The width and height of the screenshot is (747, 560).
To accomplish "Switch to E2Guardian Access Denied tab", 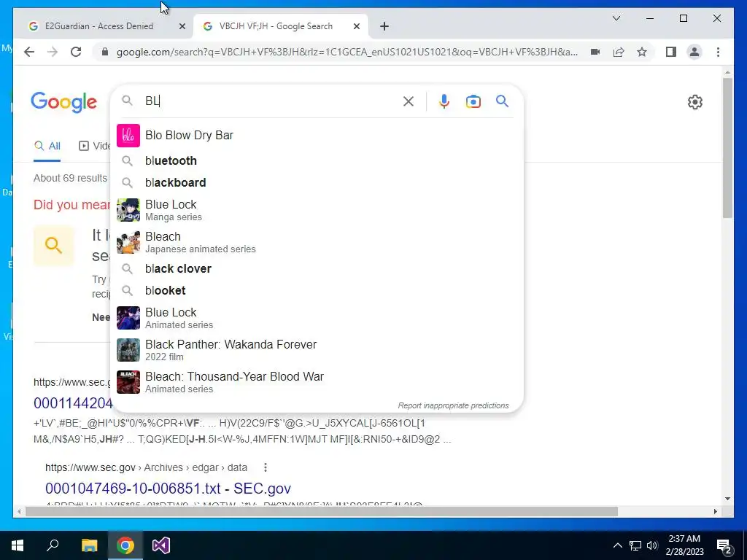I will click(99, 26).
